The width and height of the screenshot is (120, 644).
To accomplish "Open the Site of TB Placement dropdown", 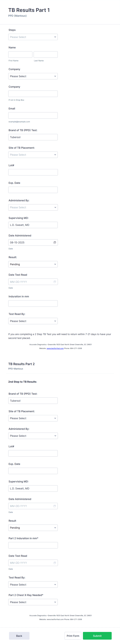I will pyautogui.click(x=33, y=154).
